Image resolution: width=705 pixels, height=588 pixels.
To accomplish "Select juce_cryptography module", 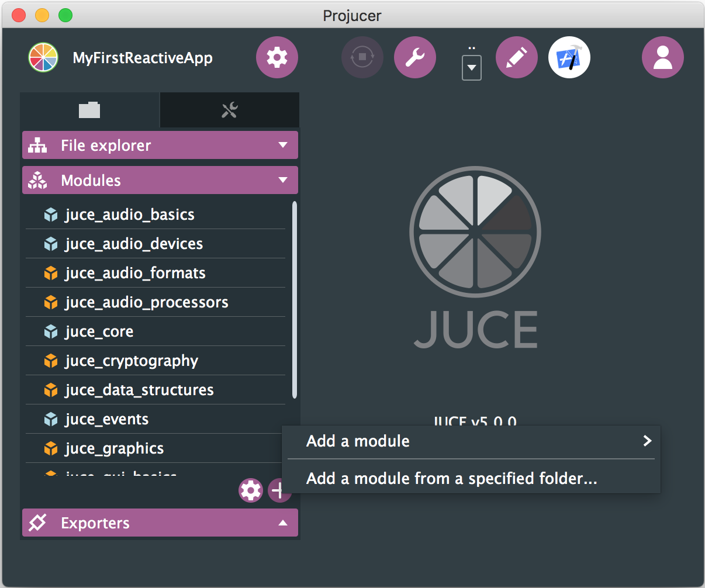I will pyautogui.click(x=155, y=361).
